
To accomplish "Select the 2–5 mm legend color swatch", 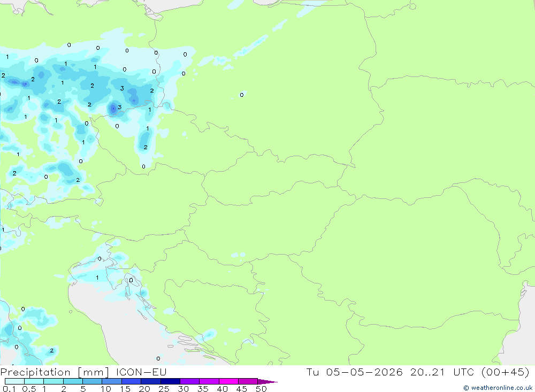I will (73, 381).
